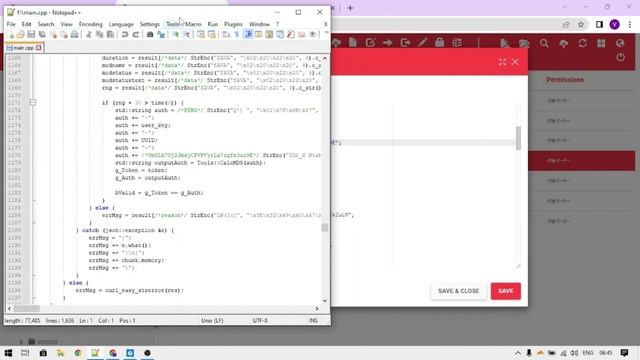
Task: Open the Encoding menu
Action: click(x=91, y=24)
